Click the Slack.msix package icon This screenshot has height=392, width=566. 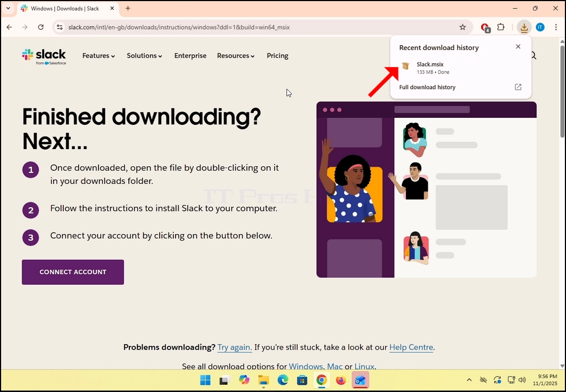pyautogui.click(x=406, y=66)
